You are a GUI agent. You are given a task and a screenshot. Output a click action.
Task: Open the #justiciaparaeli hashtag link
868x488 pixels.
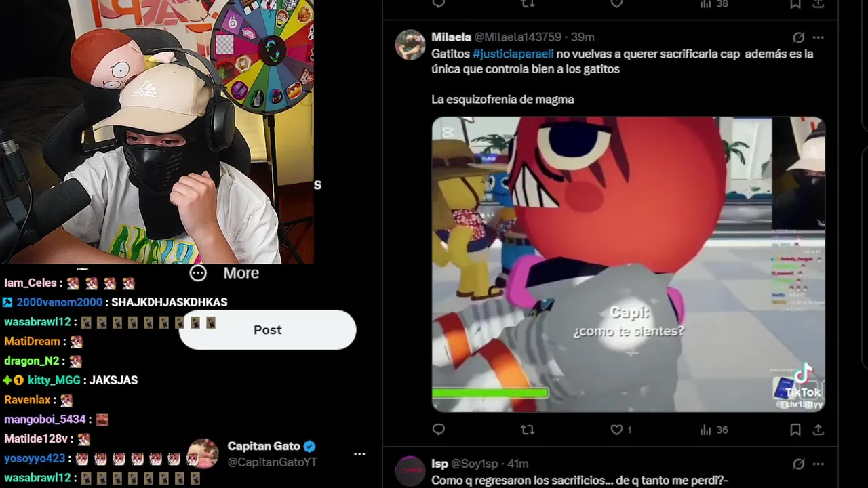pyautogui.click(x=513, y=54)
